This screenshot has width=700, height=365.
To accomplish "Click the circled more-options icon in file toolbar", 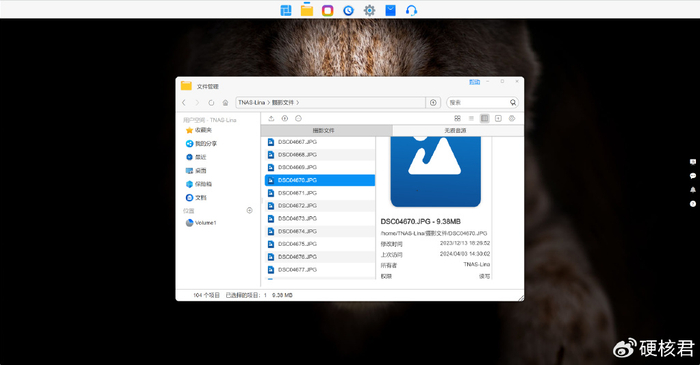I will (298, 118).
